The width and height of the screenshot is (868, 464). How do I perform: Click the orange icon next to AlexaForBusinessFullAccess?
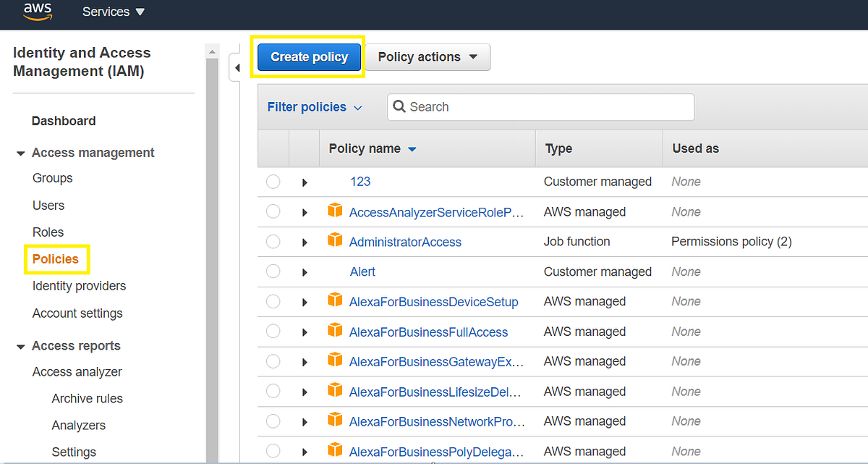click(335, 332)
